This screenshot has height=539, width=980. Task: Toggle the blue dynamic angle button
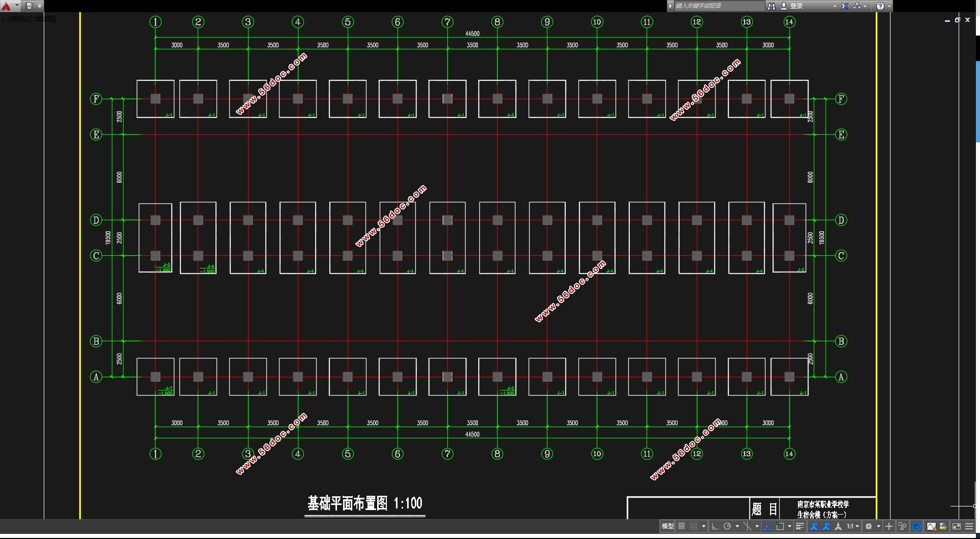768,526
